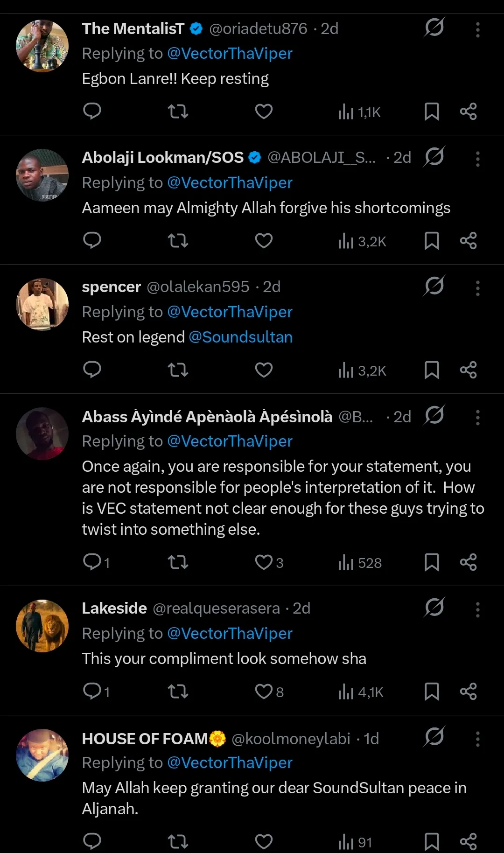Reply to Abass Àyìndé's comment

92,562
